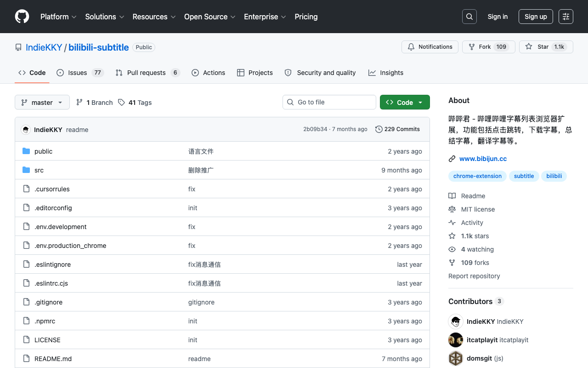This screenshot has height=368, width=588.
Task: Expand the Platform menu in header
Action: tap(58, 17)
